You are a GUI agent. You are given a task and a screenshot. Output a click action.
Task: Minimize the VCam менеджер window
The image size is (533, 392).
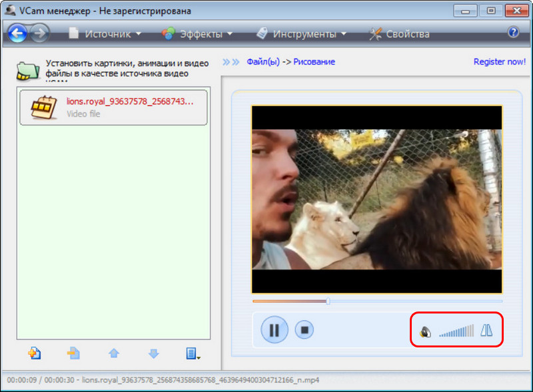pyautogui.click(x=465, y=11)
